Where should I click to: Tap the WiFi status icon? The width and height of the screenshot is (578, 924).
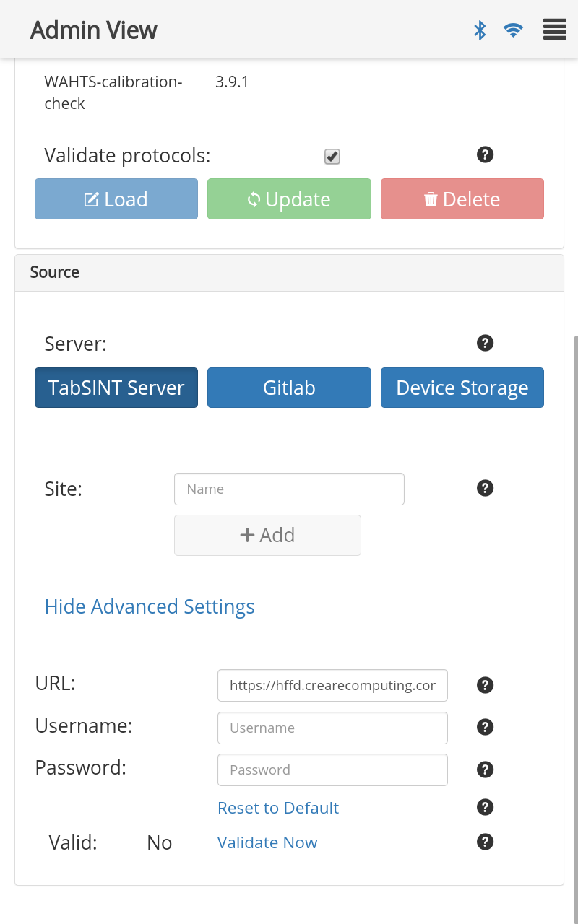513,30
